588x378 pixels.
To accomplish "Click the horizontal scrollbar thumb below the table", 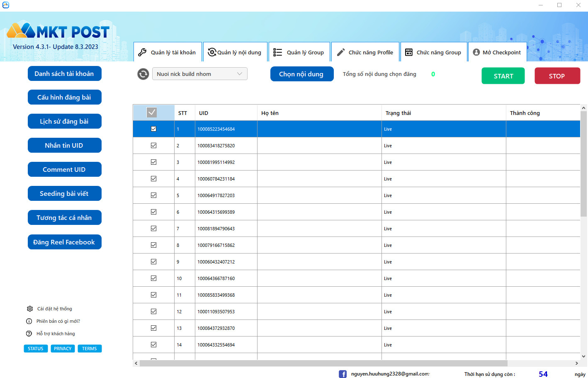I will click(x=324, y=363).
